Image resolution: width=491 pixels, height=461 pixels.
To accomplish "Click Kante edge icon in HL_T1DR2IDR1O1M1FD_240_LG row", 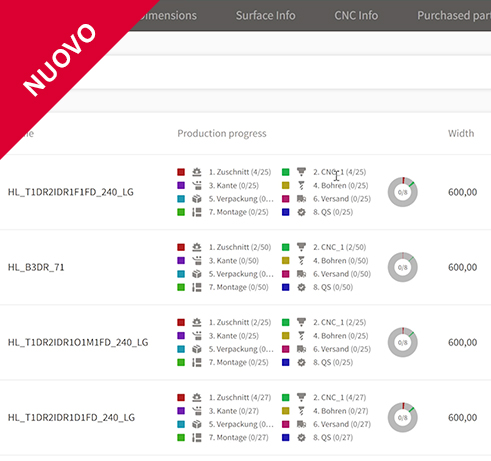I will pos(197,336).
